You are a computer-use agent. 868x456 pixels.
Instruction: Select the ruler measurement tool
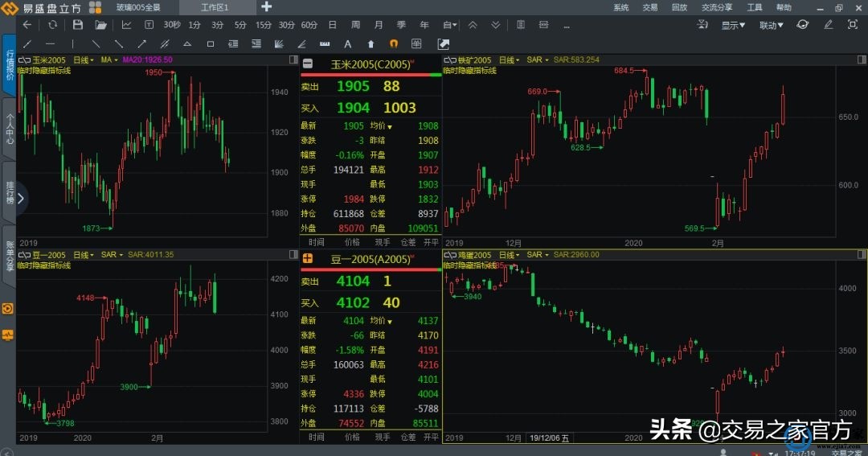[325, 43]
